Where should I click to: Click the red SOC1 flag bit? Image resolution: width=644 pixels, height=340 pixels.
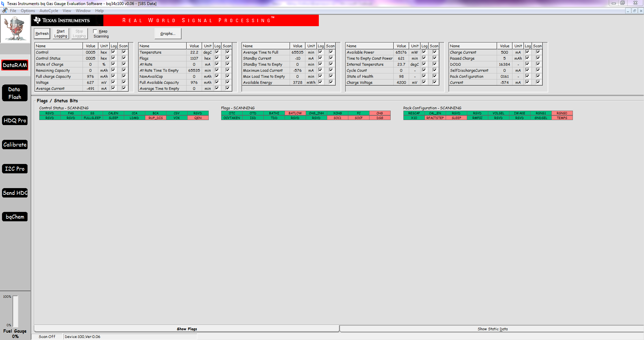coord(338,118)
